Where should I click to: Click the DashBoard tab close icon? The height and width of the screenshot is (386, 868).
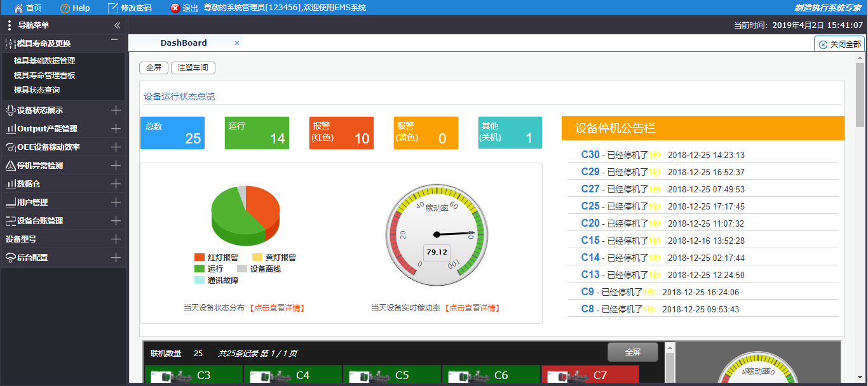point(237,43)
